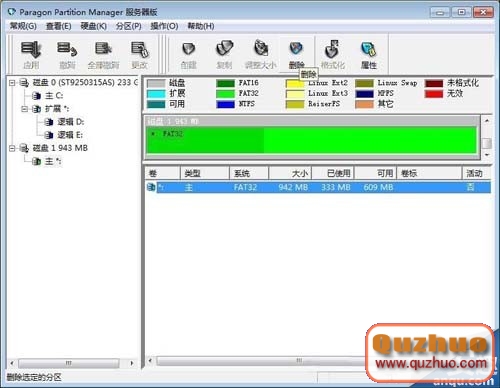The height and width of the screenshot is (388, 500).
Task: Click the 复制 (Copy) partition icon
Action: click(x=224, y=49)
